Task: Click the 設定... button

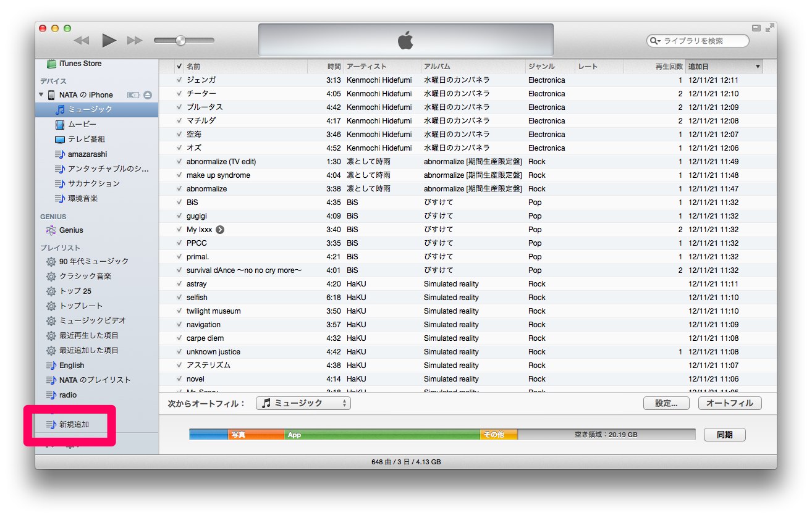Action: 667,403
